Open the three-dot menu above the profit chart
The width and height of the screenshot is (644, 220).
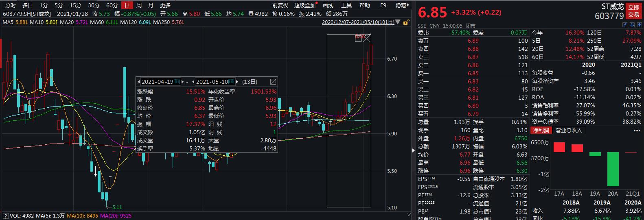coord(637,131)
